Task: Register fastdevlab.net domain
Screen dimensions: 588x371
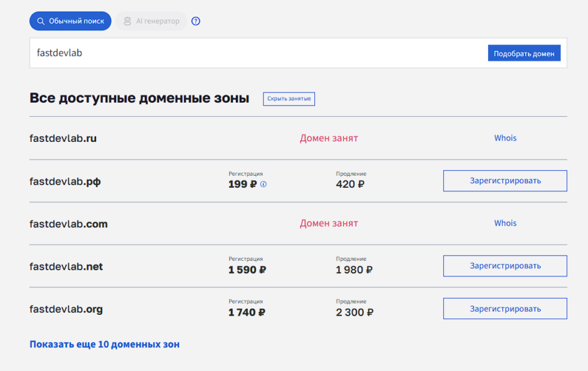Action: coord(505,266)
